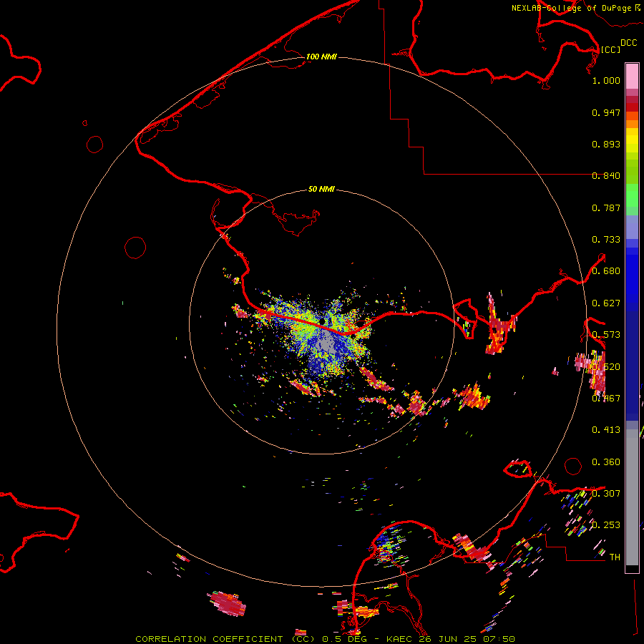The image size is (644, 644).
Task: Pick the light pink top color bar segment
Action: (632, 76)
